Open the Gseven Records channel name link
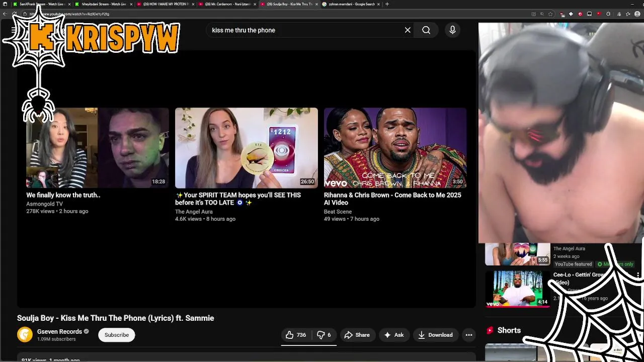The height and width of the screenshot is (362, 644). click(x=59, y=331)
